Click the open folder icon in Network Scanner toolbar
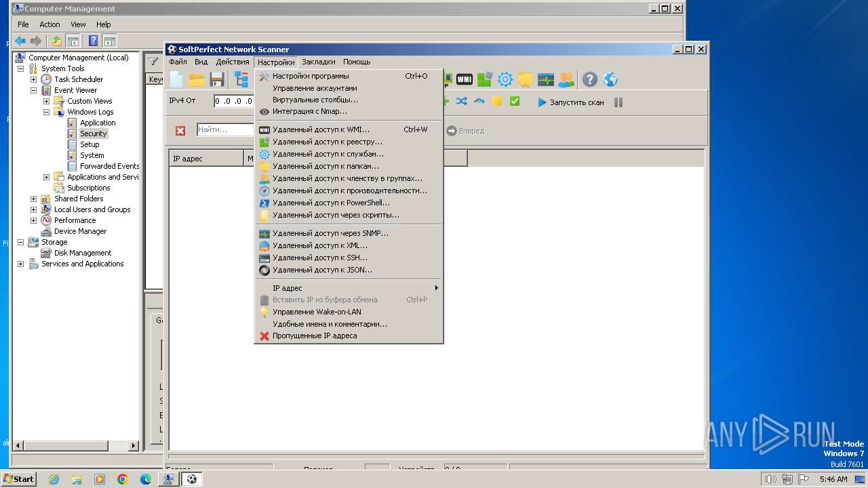The height and width of the screenshot is (488, 868). [197, 79]
